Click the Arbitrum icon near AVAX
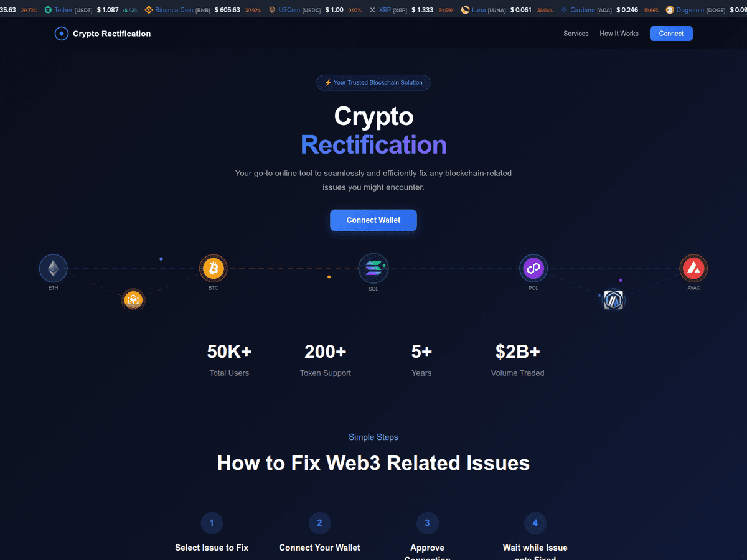The image size is (747, 560). [614, 301]
